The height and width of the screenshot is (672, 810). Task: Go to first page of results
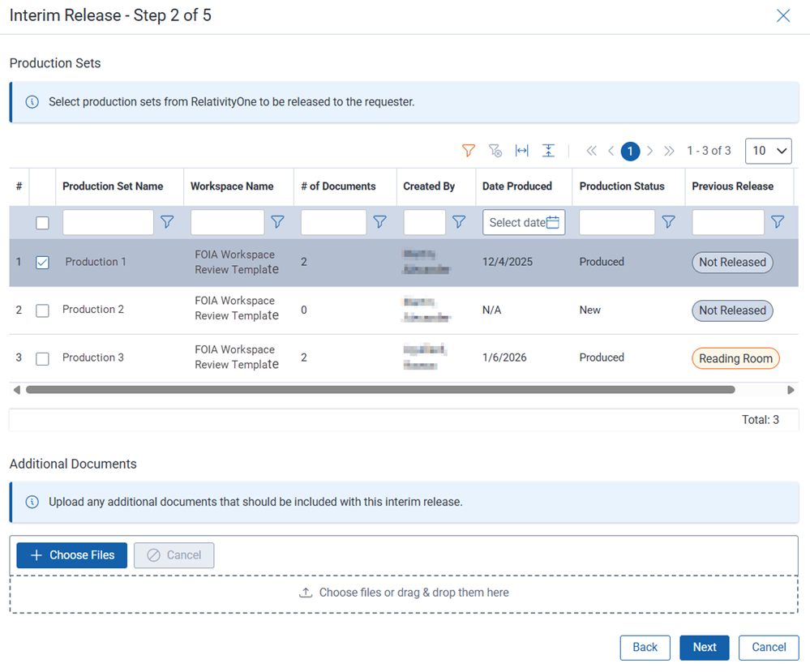[591, 151]
